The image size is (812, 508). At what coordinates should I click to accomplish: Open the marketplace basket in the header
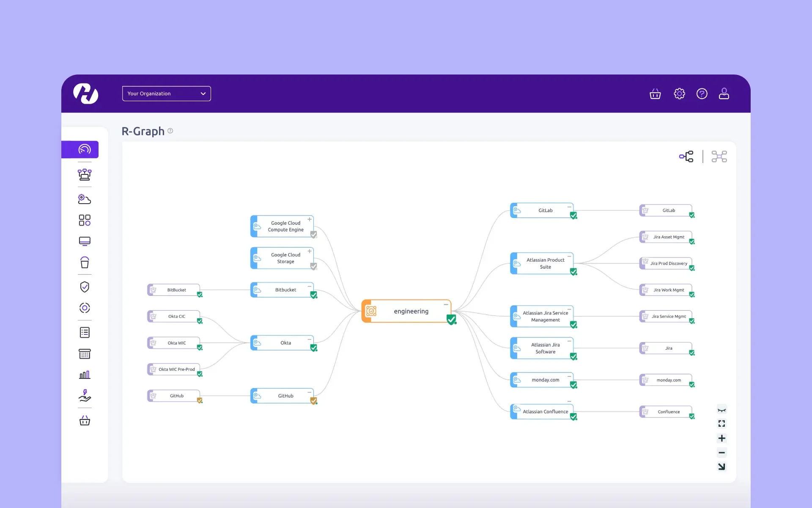(655, 94)
